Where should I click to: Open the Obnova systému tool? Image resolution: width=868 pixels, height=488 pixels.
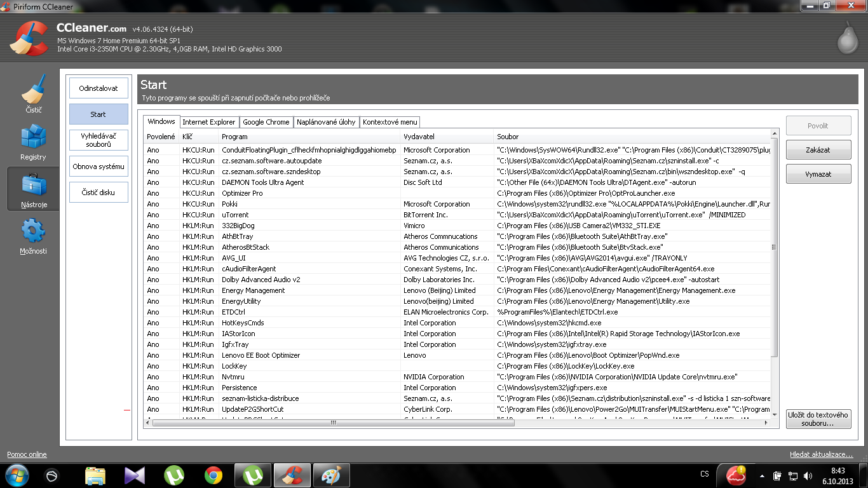(98, 166)
